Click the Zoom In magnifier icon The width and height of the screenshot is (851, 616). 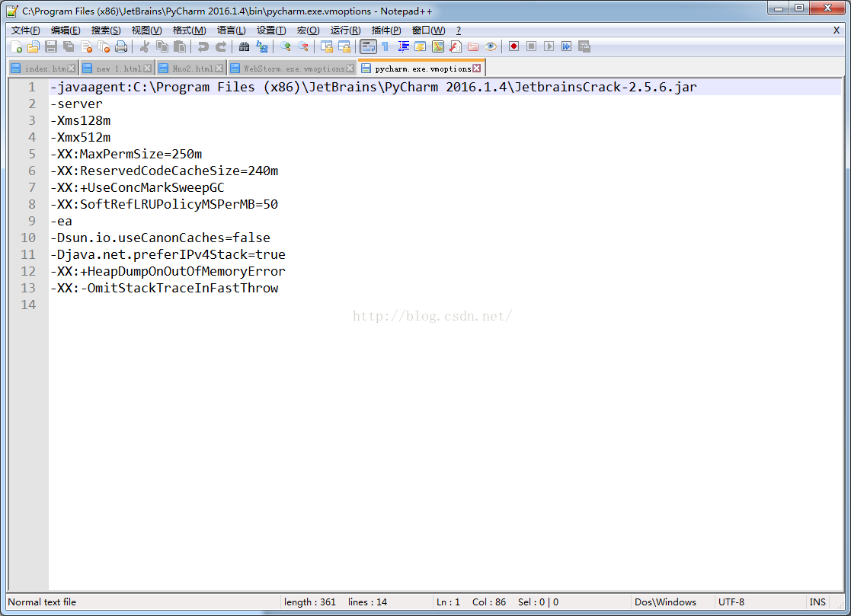click(286, 47)
